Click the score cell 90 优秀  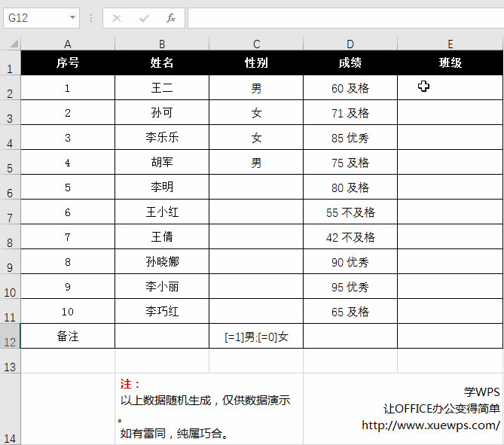350,261
